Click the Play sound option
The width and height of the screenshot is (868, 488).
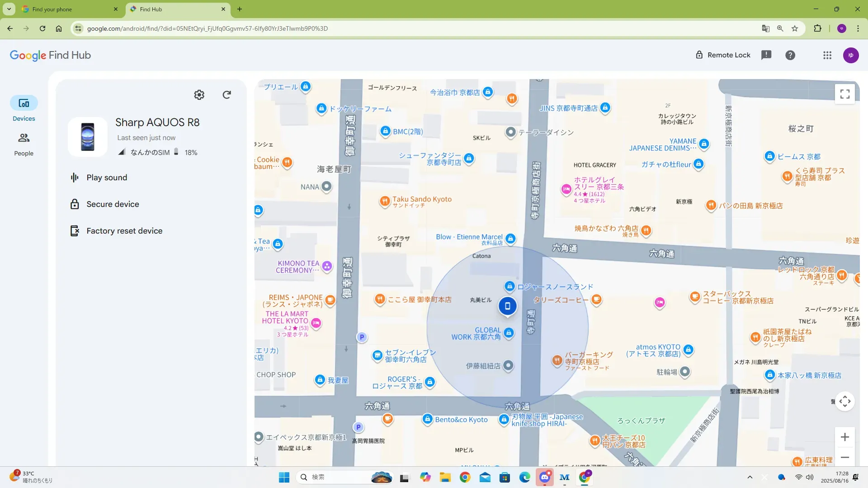tap(107, 178)
